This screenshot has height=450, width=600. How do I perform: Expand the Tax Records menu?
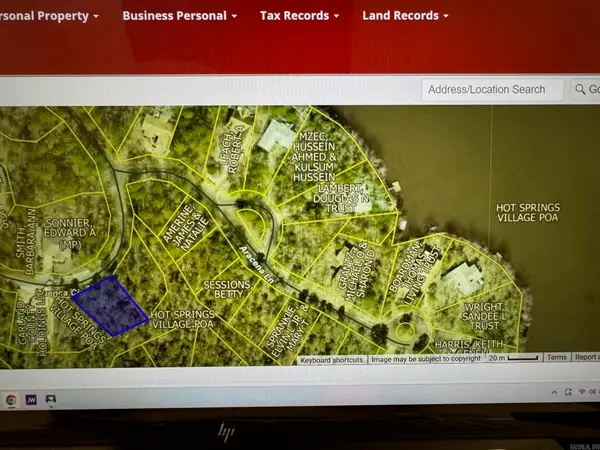click(300, 16)
